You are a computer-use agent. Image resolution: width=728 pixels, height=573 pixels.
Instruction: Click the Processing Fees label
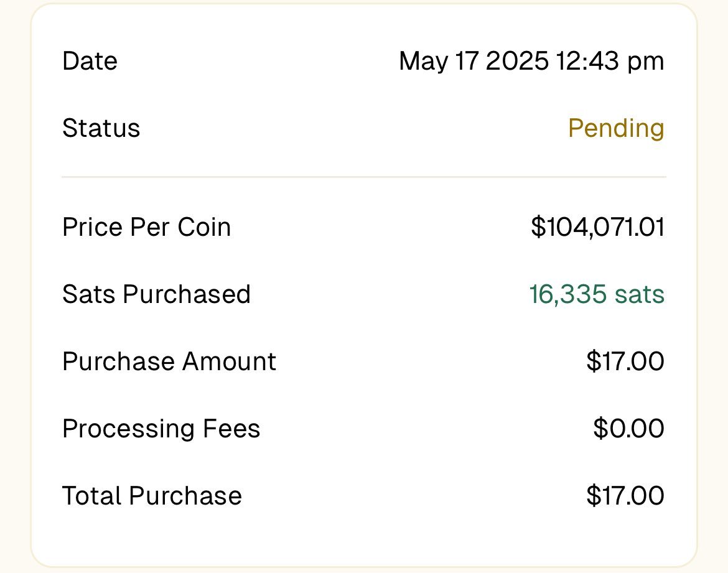(x=161, y=429)
